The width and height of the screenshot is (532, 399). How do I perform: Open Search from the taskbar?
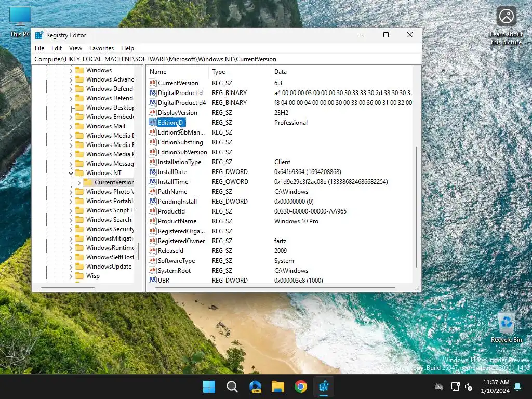232,387
